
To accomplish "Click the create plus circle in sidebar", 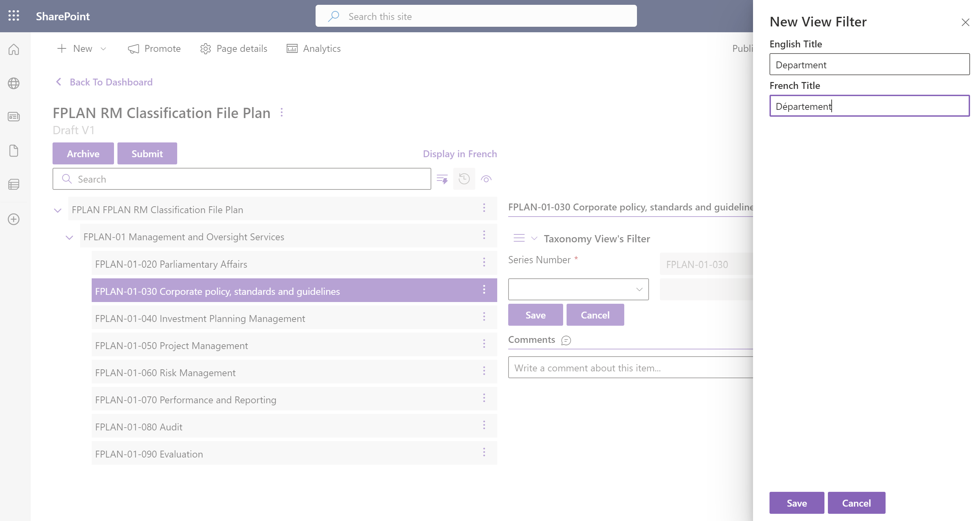I will pyautogui.click(x=14, y=219).
